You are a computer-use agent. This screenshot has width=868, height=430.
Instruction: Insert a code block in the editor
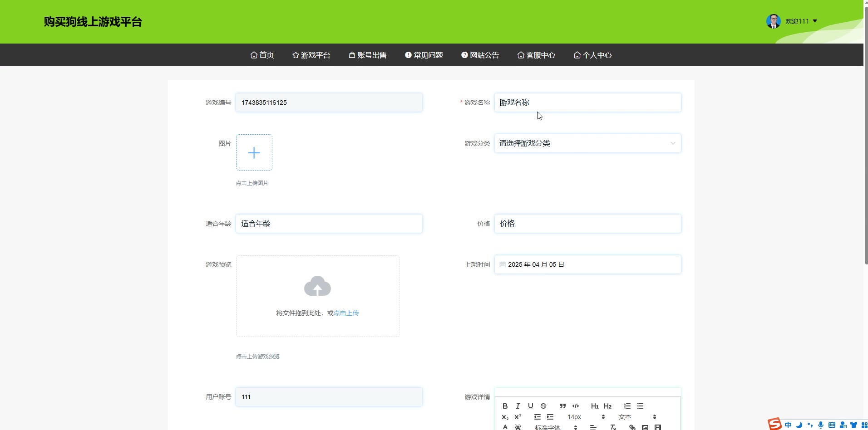tap(576, 406)
